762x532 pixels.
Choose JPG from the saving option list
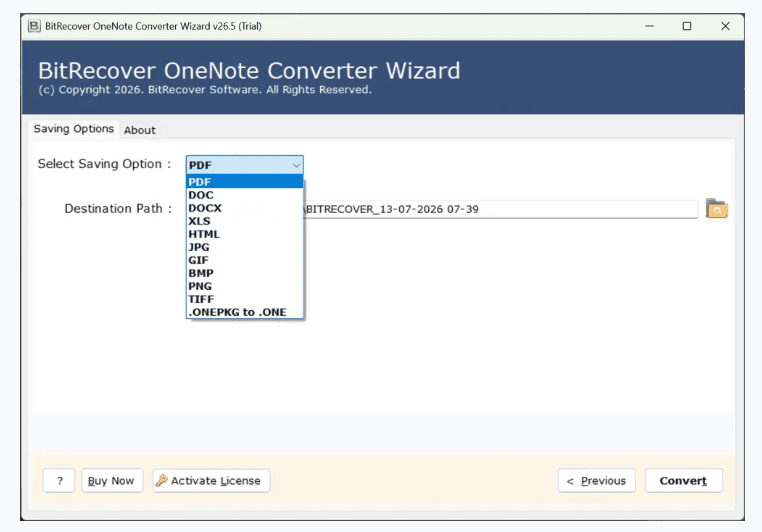click(x=244, y=247)
